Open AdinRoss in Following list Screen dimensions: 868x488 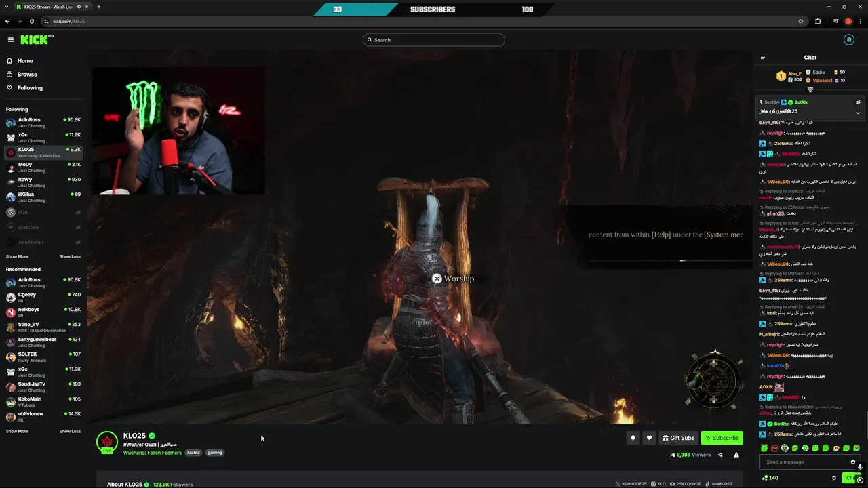43,123
